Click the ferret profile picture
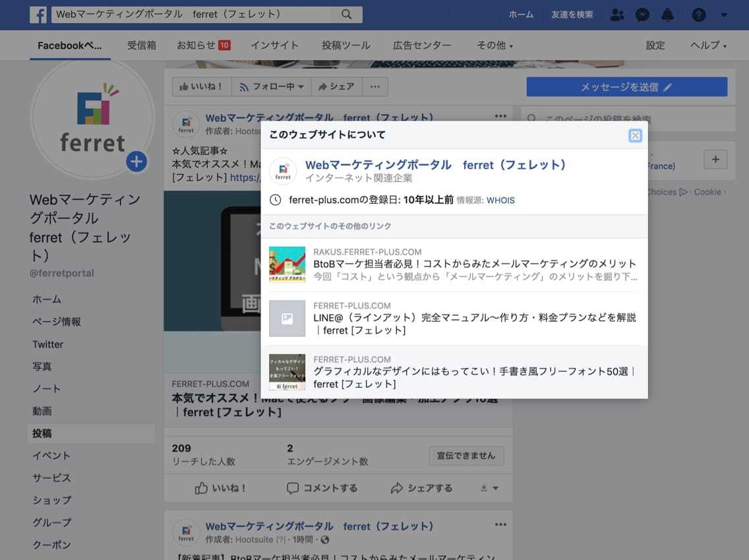The image size is (749, 560). pos(92,119)
